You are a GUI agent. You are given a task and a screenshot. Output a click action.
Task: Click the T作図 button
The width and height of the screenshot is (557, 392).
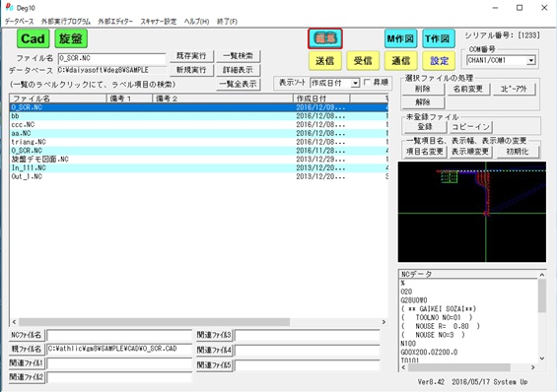coord(439,38)
